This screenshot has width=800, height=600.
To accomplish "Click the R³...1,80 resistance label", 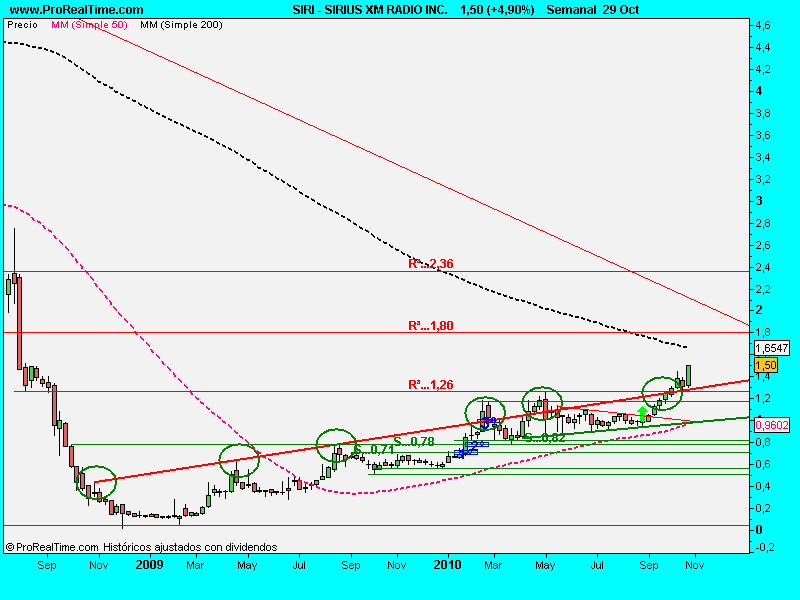I will (431, 326).
